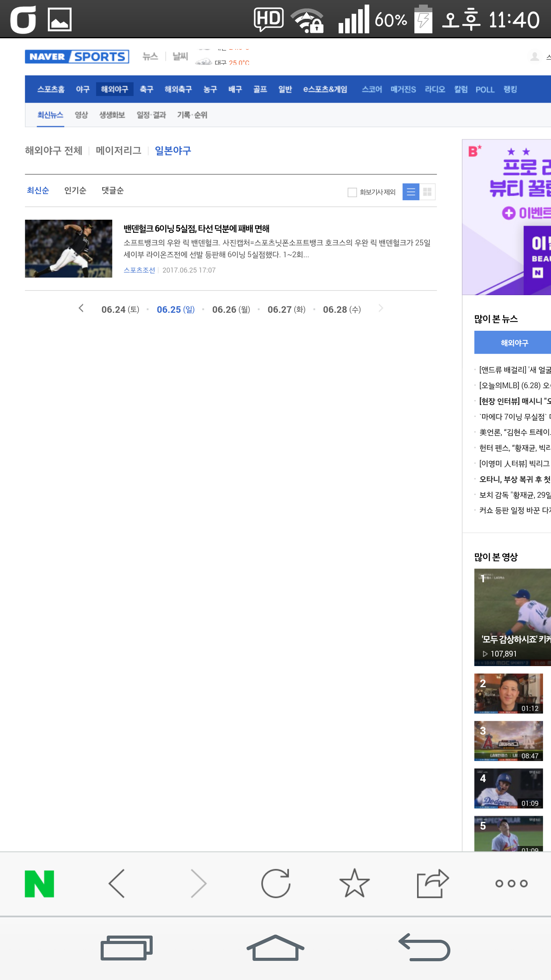The width and height of the screenshot is (551, 980).
Task: Sort articles by 인기순
Action: point(75,191)
